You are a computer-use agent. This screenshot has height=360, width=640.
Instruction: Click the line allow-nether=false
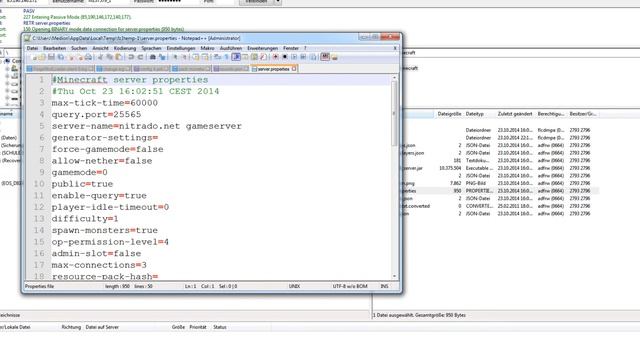click(102, 161)
